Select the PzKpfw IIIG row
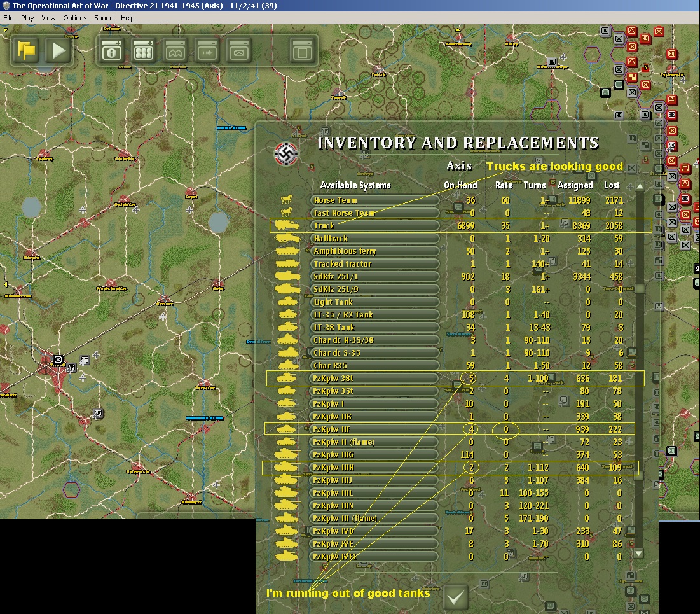Image resolution: width=700 pixels, height=614 pixels. click(374, 454)
